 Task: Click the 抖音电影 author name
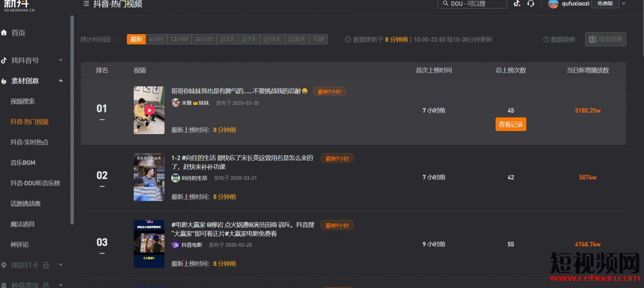192,245
